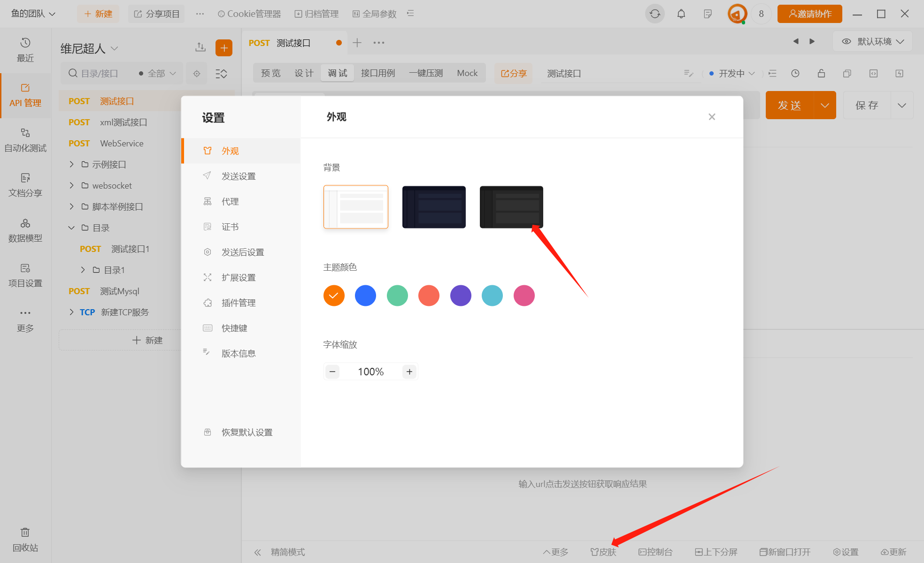Open 更多 in the left sidebar
The width and height of the screenshot is (924, 563).
[25, 320]
